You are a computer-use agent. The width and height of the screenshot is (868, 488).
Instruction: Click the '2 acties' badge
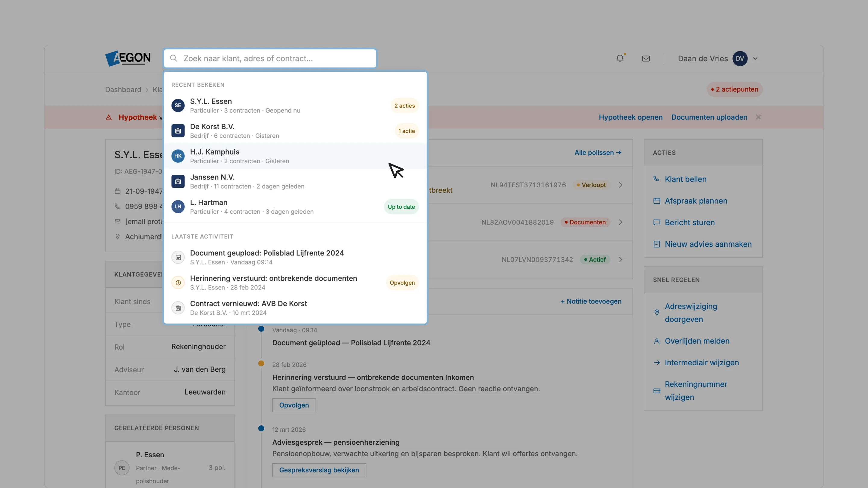coord(405,106)
